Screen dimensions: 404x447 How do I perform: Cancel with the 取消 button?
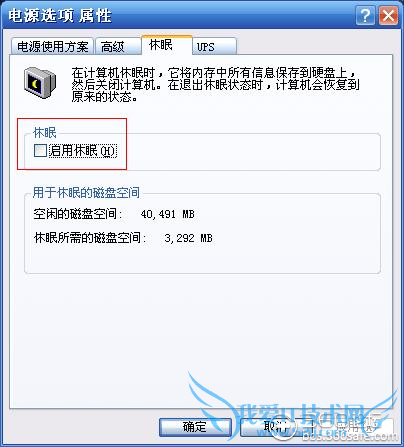point(275,427)
